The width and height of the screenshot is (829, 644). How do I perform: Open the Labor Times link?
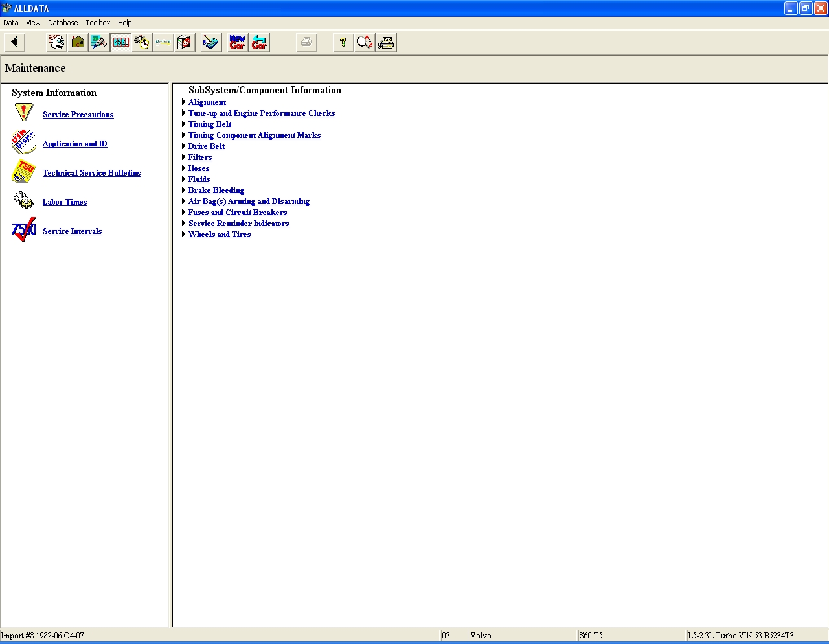(65, 202)
